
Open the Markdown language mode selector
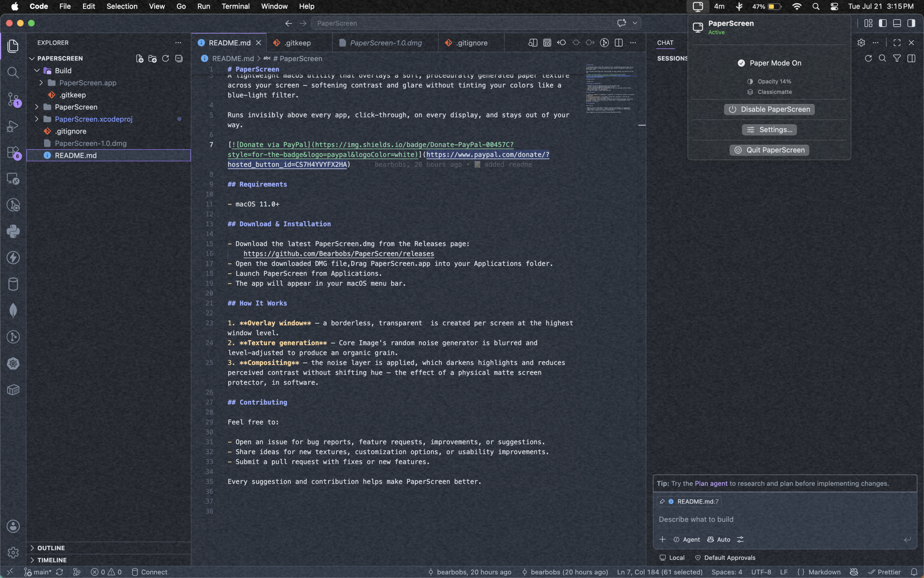click(824, 572)
